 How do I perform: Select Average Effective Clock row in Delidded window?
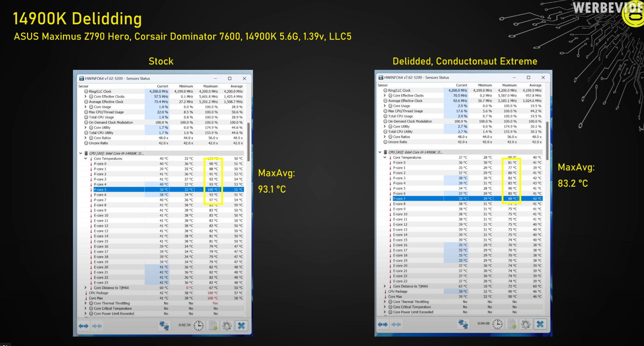pos(460,101)
